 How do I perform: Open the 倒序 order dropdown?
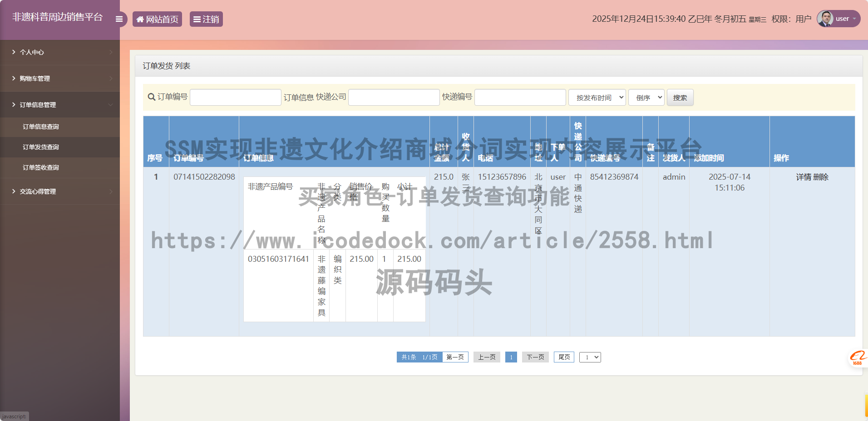pyautogui.click(x=646, y=97)
